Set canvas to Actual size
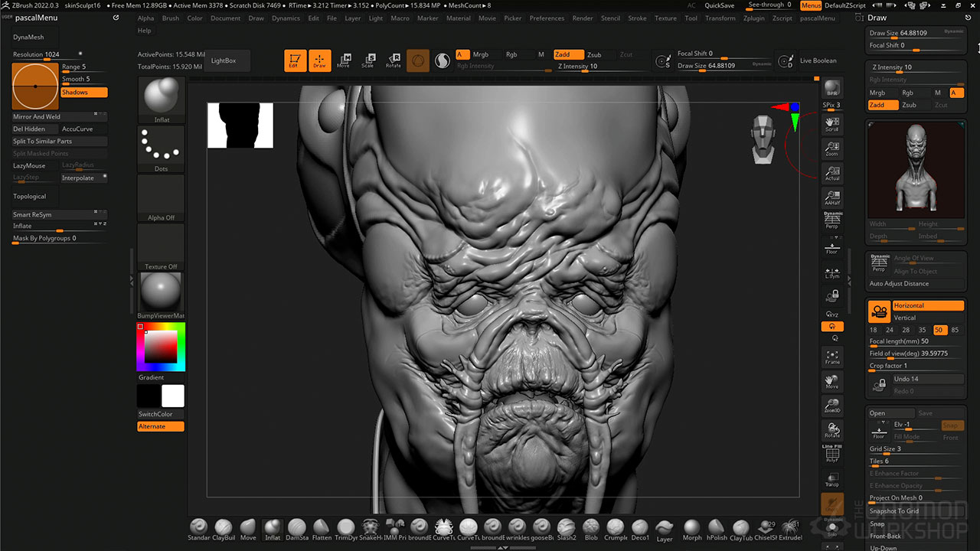980x551 pixels. pos(832,173)
